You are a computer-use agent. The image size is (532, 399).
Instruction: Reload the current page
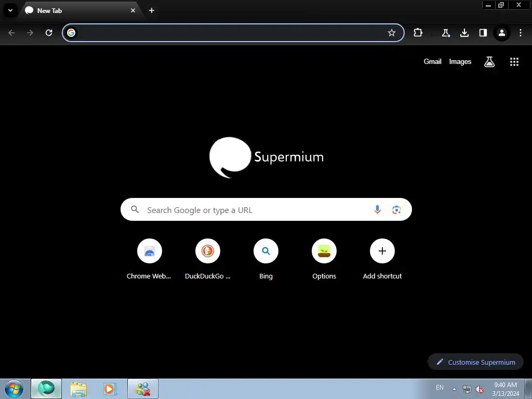pos(49,33)
